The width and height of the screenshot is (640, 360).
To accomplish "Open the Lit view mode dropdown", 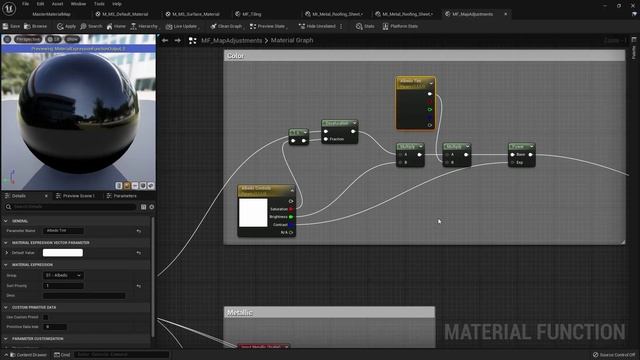I will pos(53,39).
